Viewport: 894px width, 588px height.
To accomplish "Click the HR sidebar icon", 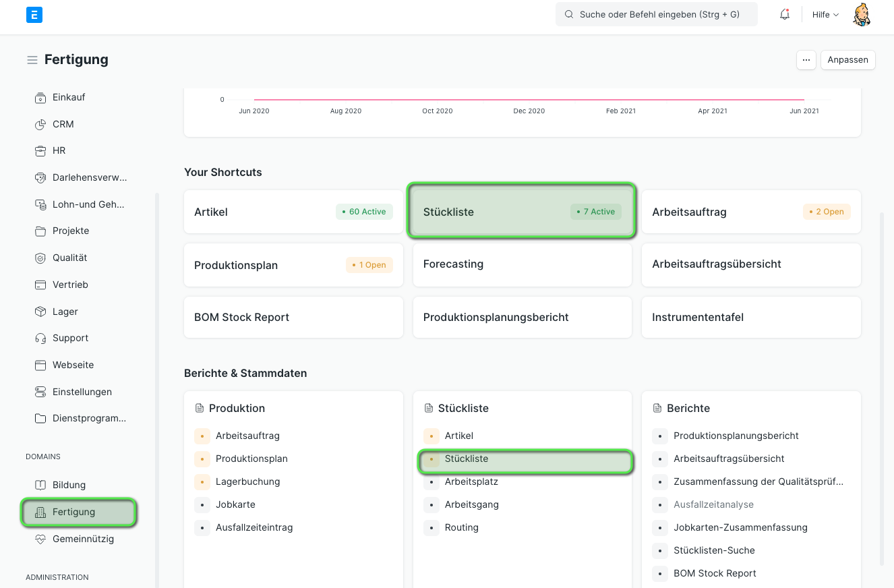I will 40,150.
